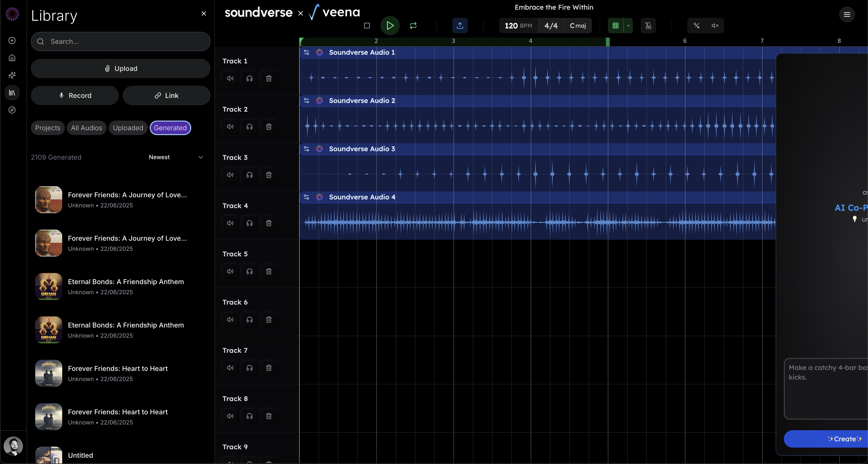This screenshot has height=464, width=868.
Task: Go to the Home sidebar icon
Action: 12,58
